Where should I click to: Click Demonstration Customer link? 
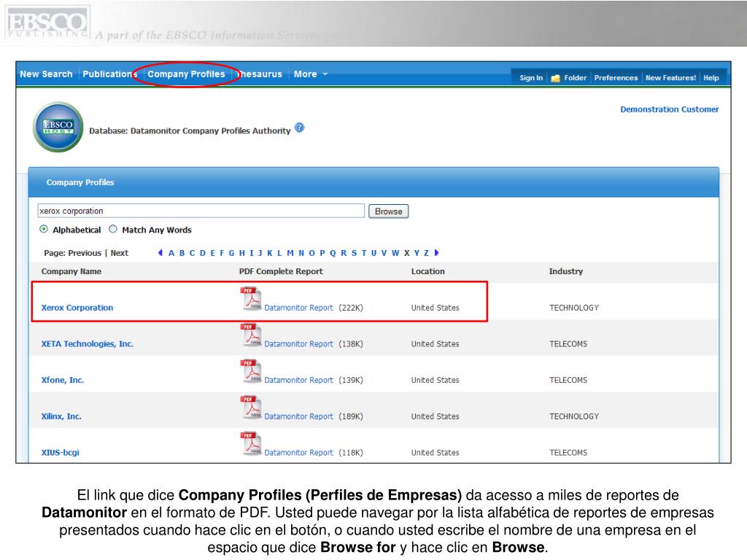pos(670,109)
